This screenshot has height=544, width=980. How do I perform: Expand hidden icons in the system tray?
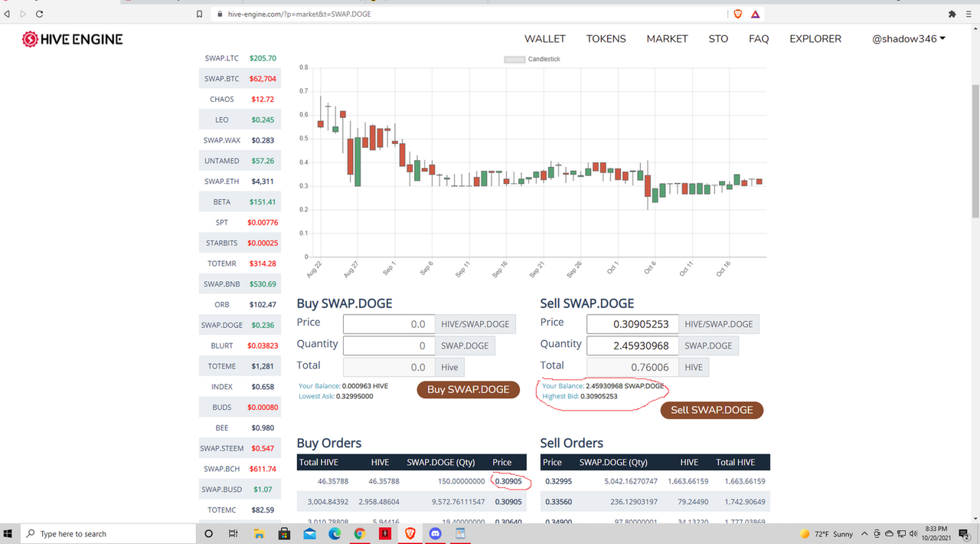(x=864, y=533)
